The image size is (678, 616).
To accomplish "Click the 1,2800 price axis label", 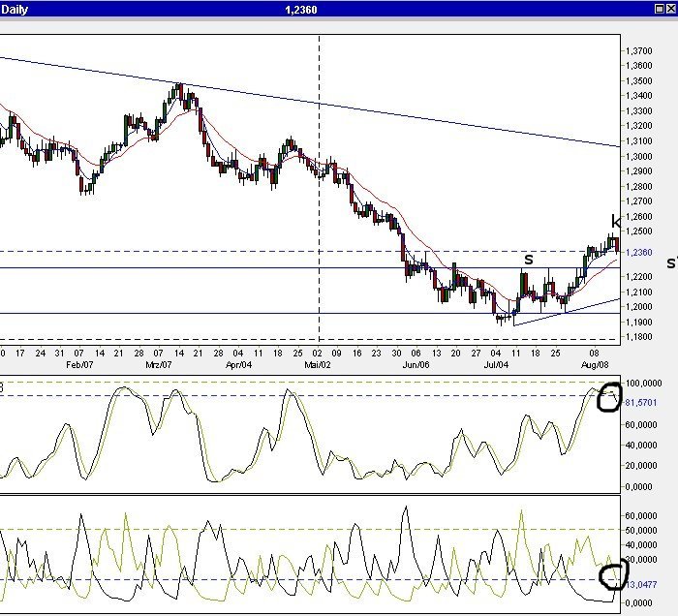I will pos(638,186).
